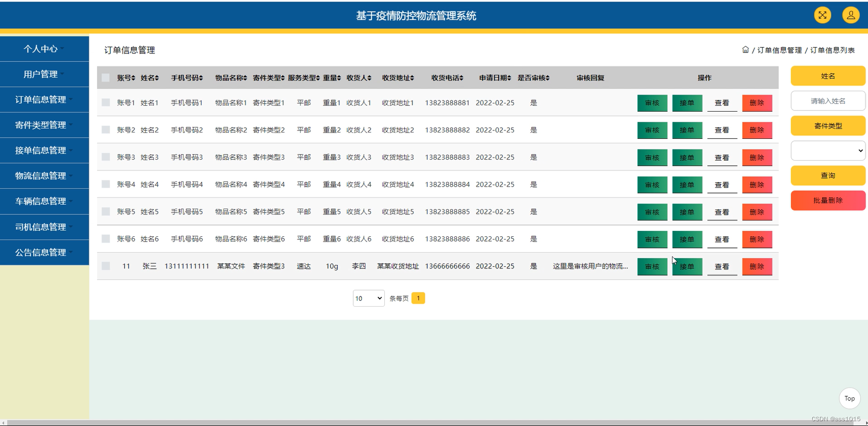Expand the 个人中心 sidebar menu

44,49
